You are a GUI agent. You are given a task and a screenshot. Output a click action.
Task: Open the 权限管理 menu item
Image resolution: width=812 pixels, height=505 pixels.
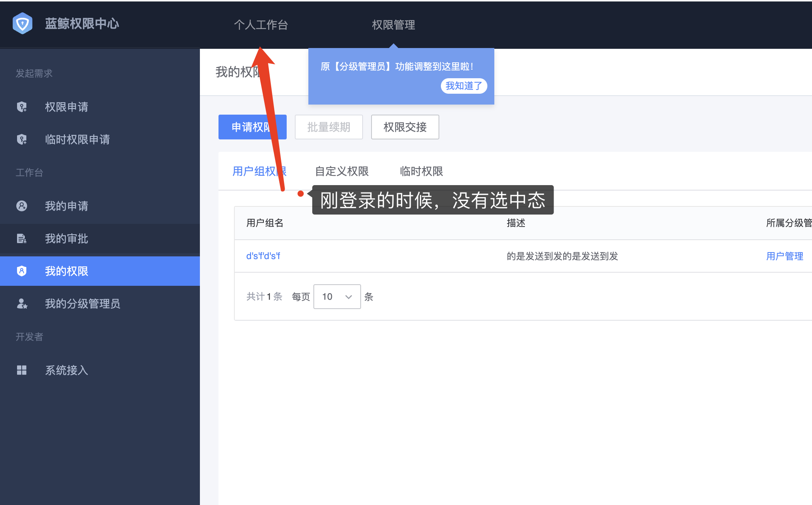tap(393, 24)
